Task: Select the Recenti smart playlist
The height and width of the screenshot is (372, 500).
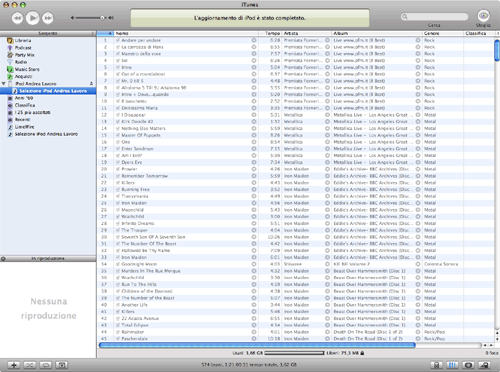Action: coord(22,120)
